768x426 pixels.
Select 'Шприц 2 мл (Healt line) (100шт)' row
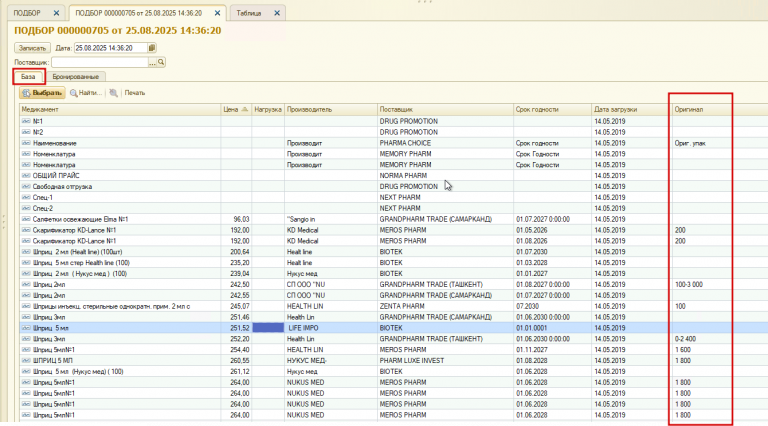[x=392, y=252]
